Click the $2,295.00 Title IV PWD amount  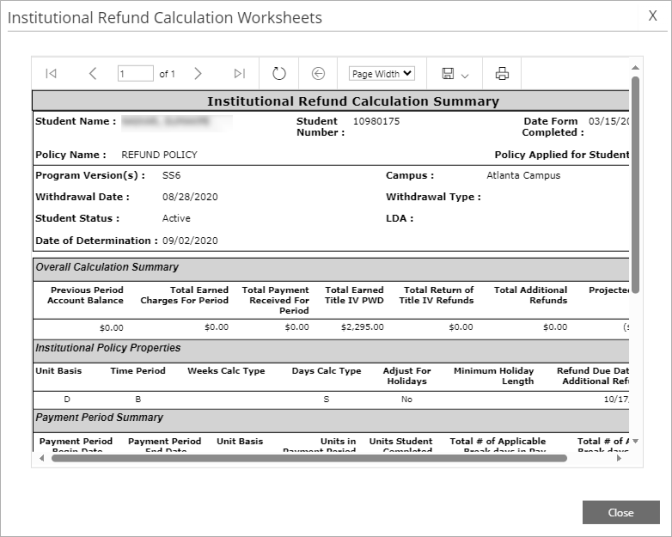point(363,327)
